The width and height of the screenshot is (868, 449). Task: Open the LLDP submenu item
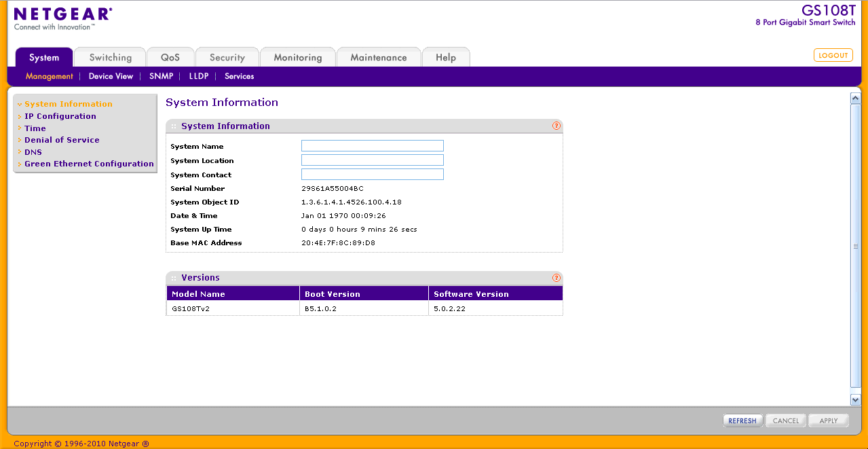coord(199,77)
